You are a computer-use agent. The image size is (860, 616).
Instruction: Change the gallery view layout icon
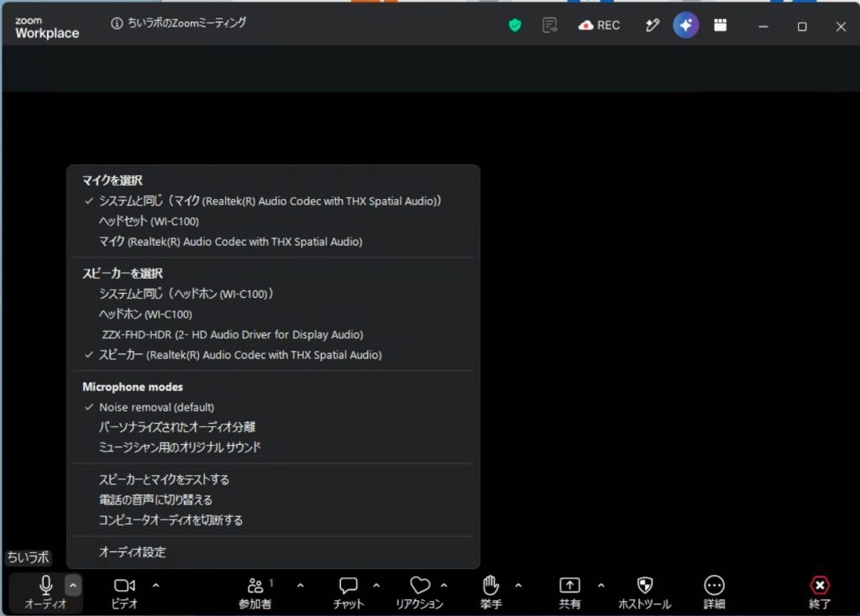click(720, 25)
